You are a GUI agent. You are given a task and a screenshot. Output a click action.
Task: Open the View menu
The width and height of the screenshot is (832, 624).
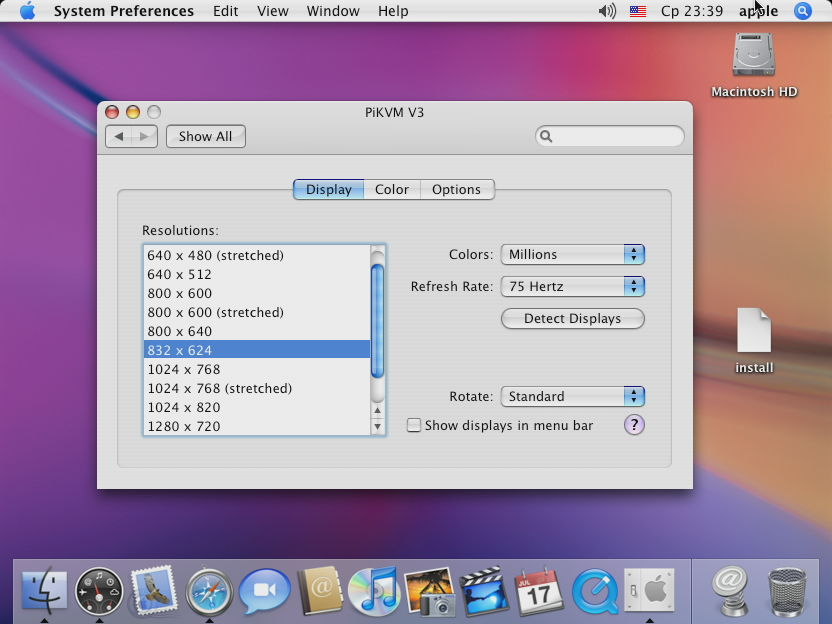coord(272,11)
